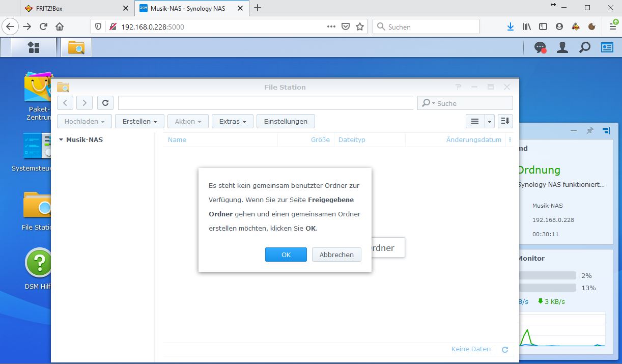Open the DSM main menu grid icon

(x=34, y=47)
